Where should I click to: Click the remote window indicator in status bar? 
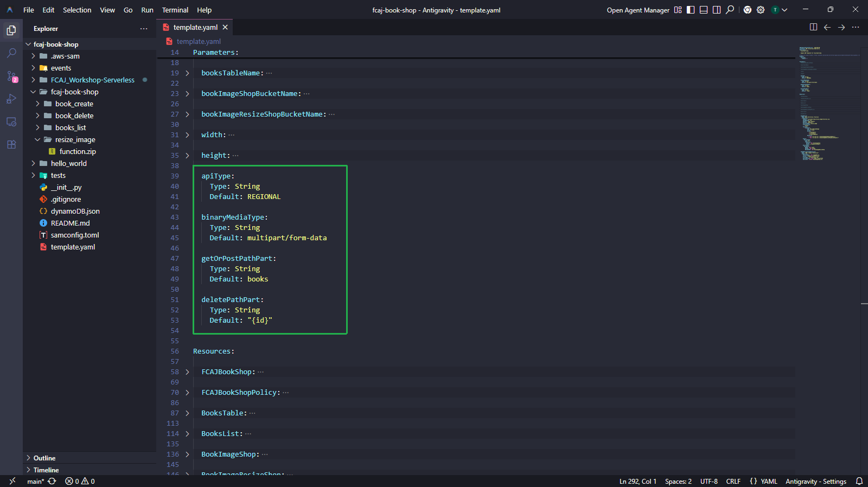tap(12, 481)
